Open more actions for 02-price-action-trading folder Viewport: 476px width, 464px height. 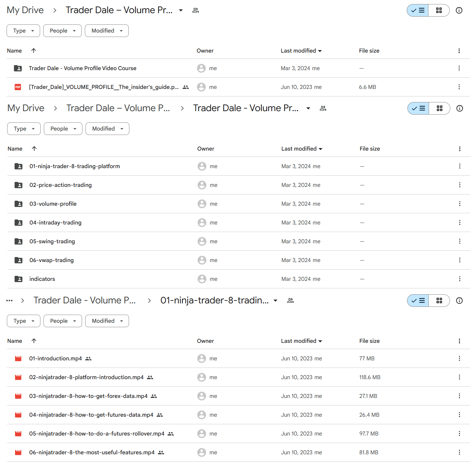click(x=460, y=185)
